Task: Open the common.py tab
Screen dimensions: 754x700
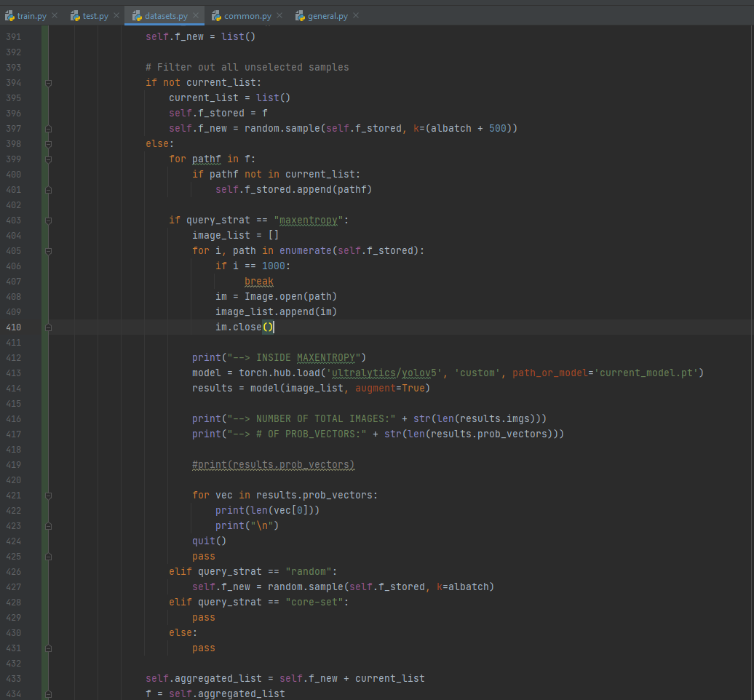Action: point(247,16)
